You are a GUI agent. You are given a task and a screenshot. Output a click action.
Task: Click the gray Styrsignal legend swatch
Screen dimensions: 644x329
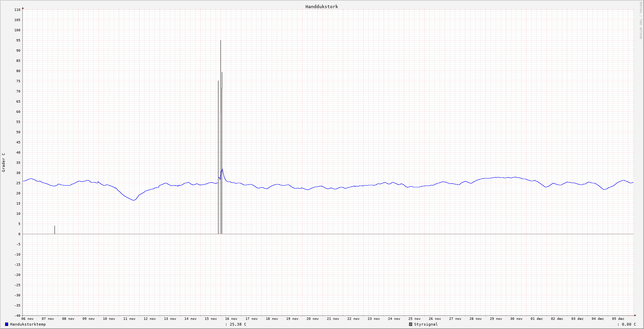pos(410,324)
